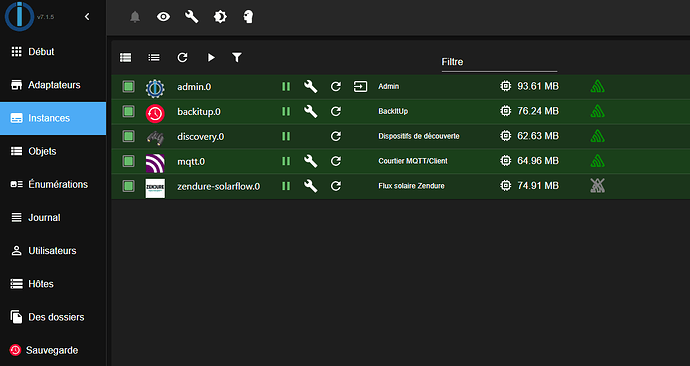Go to the Journal section

pos(53,217)
